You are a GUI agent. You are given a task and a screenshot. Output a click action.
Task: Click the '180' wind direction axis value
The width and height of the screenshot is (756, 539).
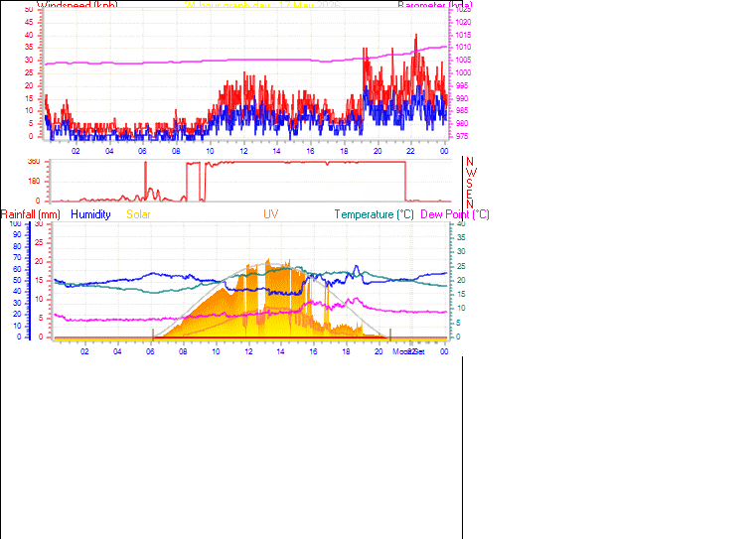coord(34,182)
